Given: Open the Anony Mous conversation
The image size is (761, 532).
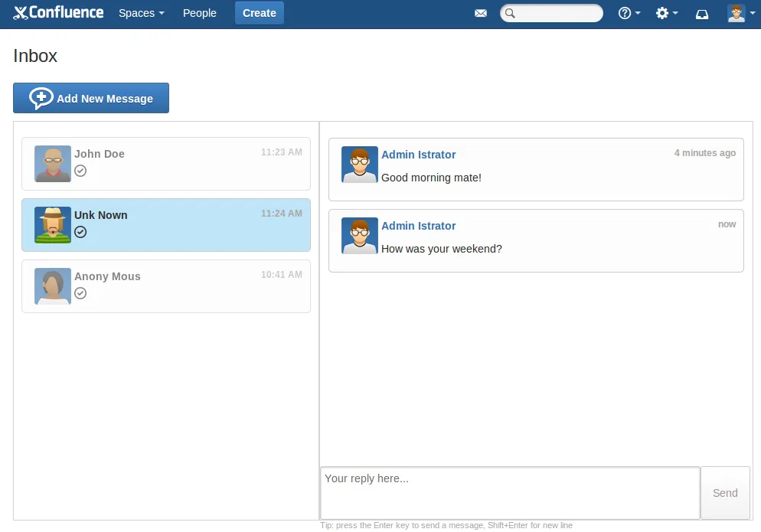Looking at the screenshot, I should click(166, 286).
